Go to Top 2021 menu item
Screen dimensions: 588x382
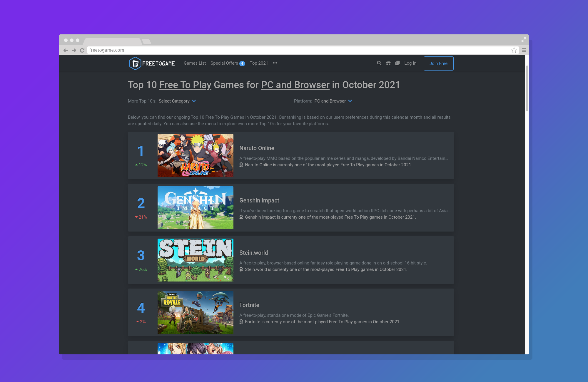tap(259, 63)
